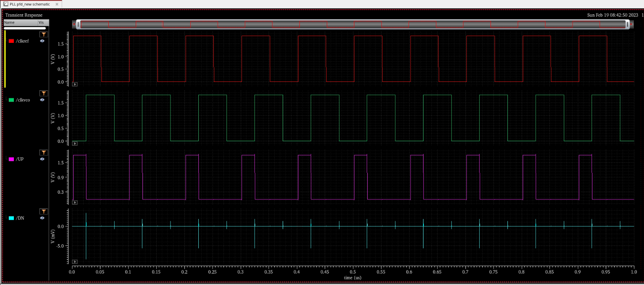Toggle visibility eye for /UP signal
This screenshot has width=644, height=285.
tap(42, 159)
